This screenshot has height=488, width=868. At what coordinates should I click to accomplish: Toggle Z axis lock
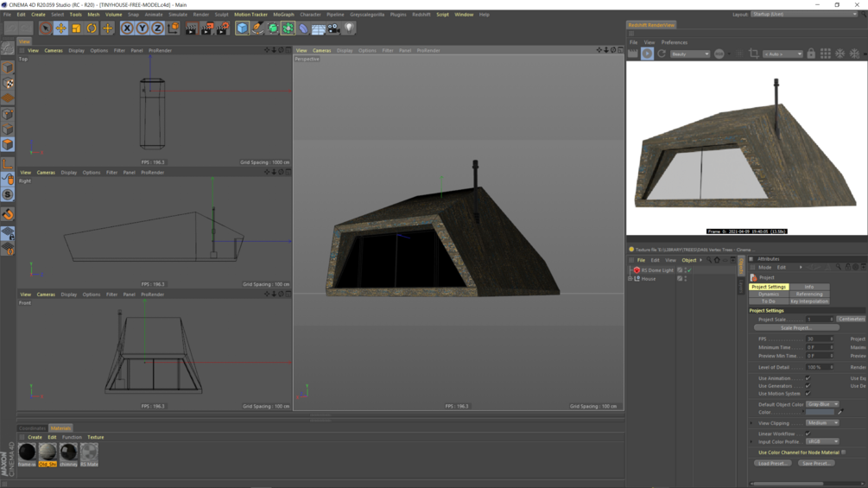(158, 28)
